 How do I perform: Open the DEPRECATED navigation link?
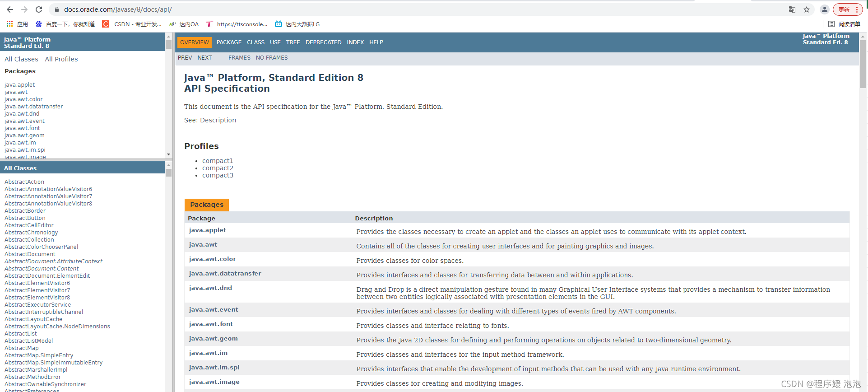[323, 42]
